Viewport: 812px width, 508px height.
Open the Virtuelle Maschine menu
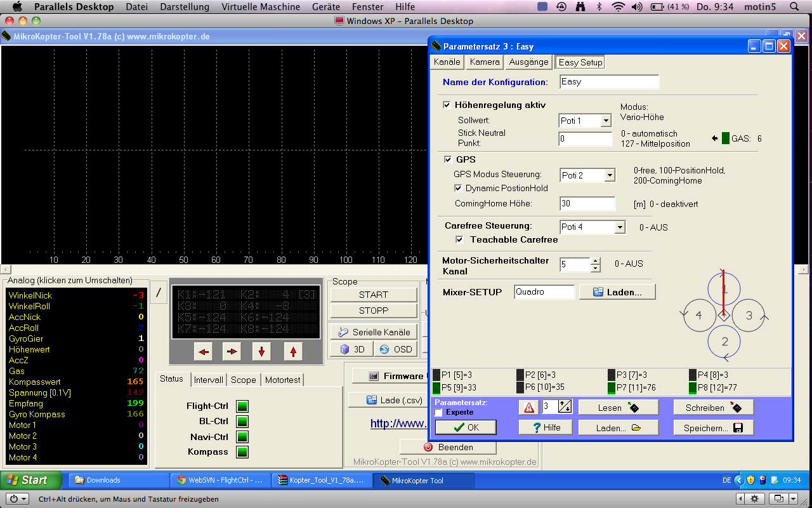pos(261,7)
